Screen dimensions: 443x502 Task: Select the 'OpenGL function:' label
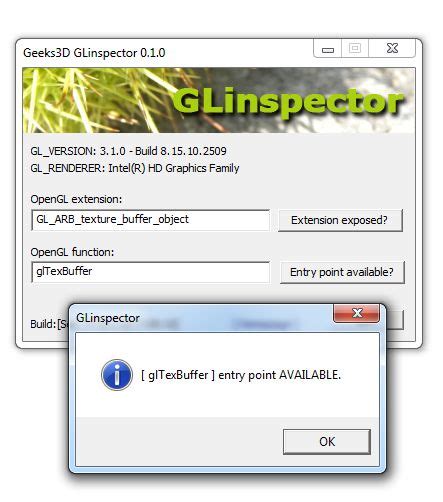click(72, 252)
